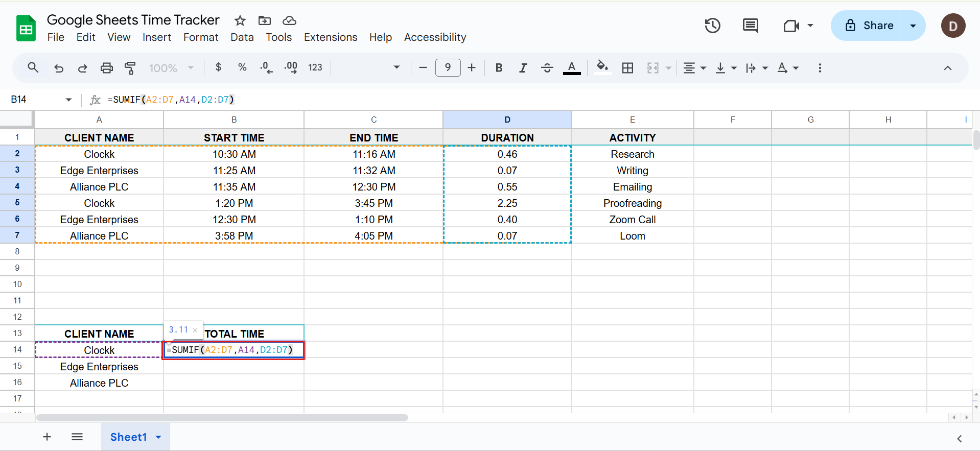
Task: Open the Tools menu
Action: coord(278,37)
